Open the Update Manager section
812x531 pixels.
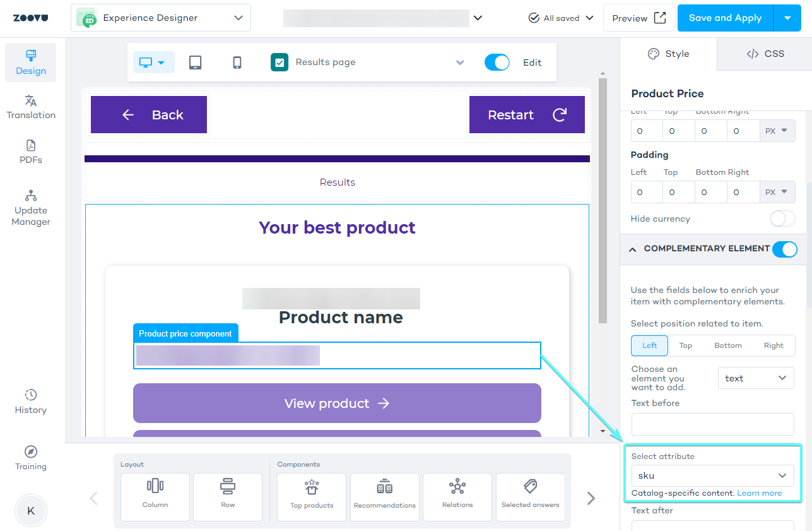[31, 208]
